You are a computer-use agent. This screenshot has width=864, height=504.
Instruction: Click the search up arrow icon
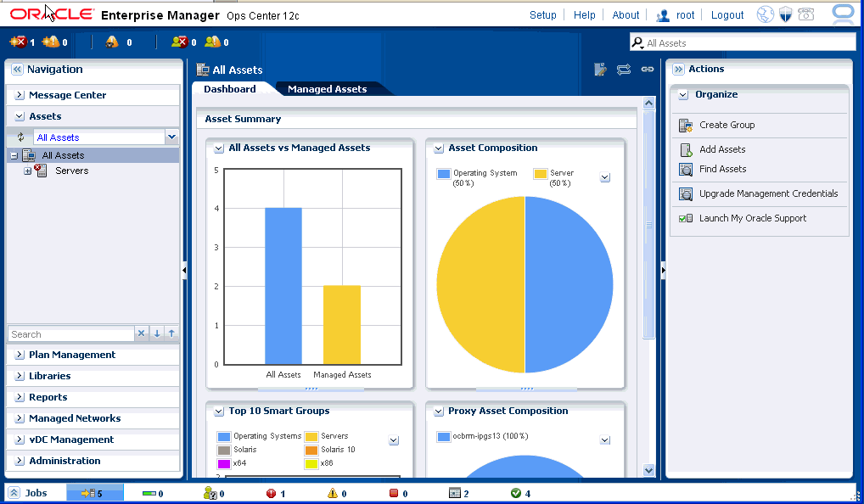coord(172,333)
